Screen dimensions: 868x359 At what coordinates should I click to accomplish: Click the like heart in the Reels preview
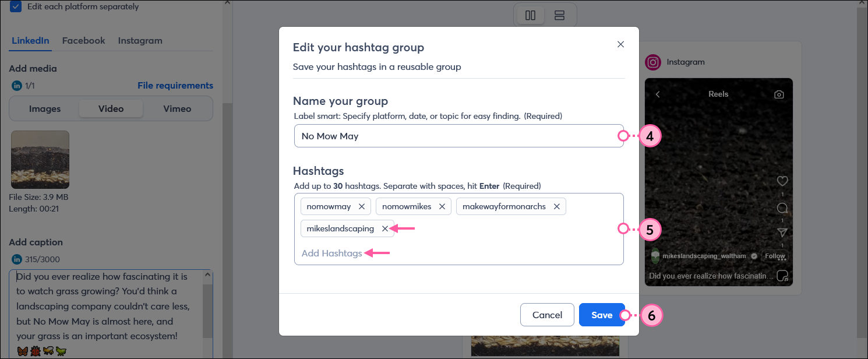782,181
